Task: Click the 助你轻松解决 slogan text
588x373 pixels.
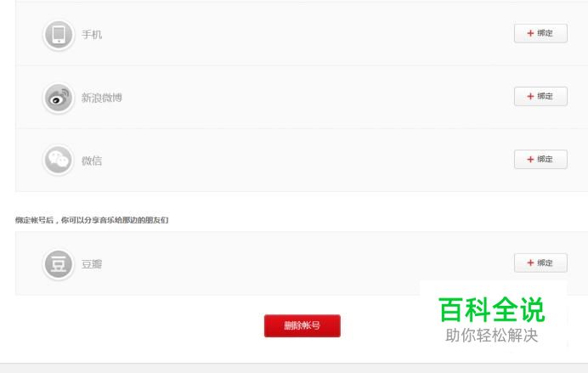Action: (492, 335)
